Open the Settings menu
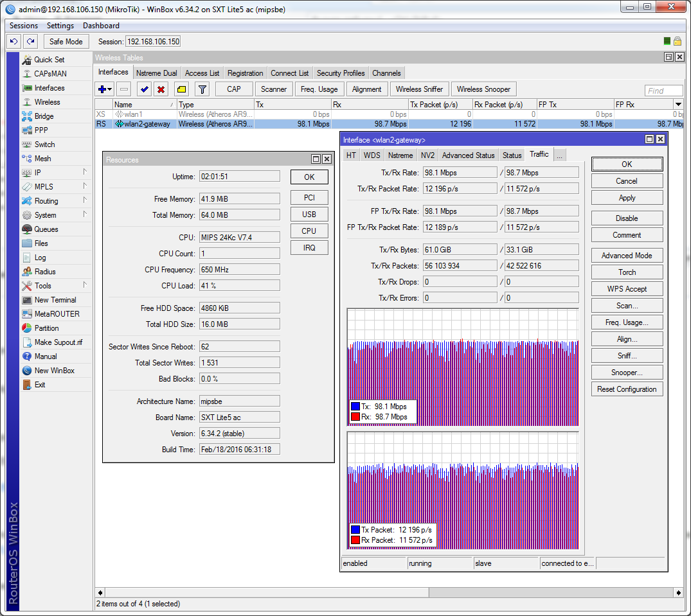The image size is (691, 616). [x=60, y=26]
